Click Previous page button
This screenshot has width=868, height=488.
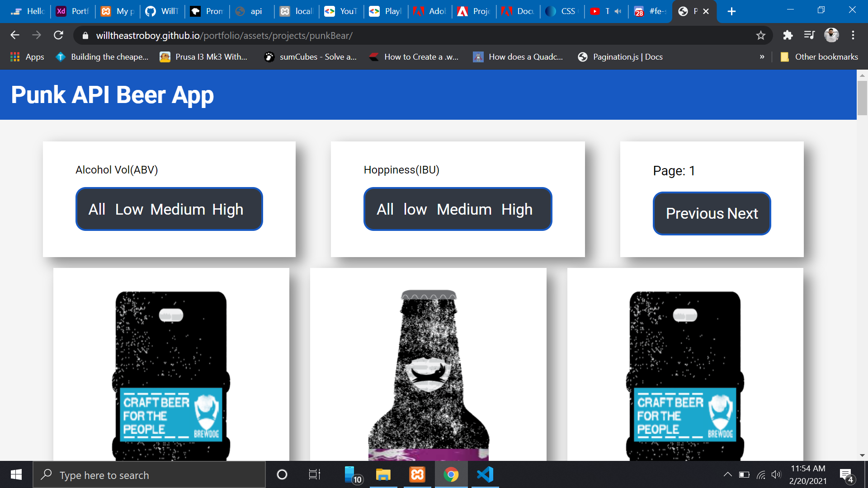[695, 214]
